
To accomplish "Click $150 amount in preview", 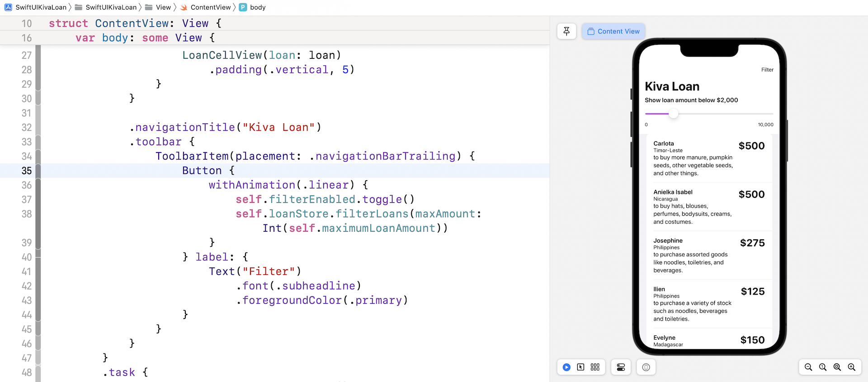I will [x=753, y=340].
